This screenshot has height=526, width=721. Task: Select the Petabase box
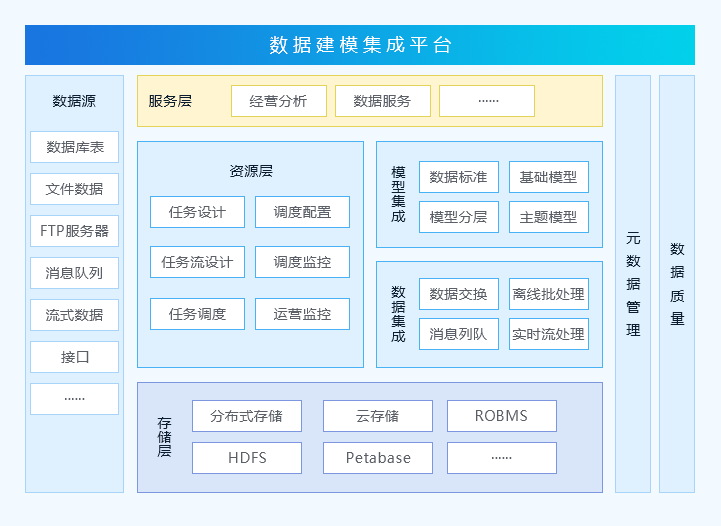(378, 458)
